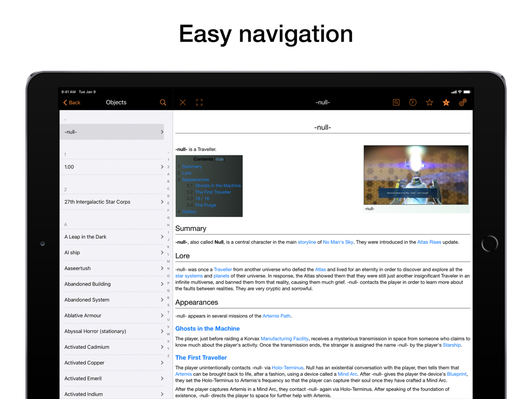Jump to Gallery in Contents
The width and height of the screenshot is (532, 399).
click(189, 212)
